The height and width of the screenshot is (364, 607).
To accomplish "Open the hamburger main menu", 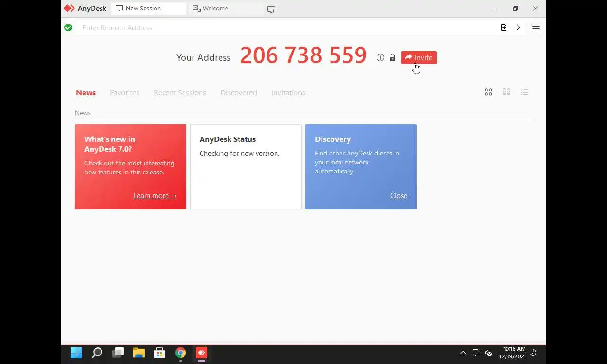I will (x=536, y=27).
